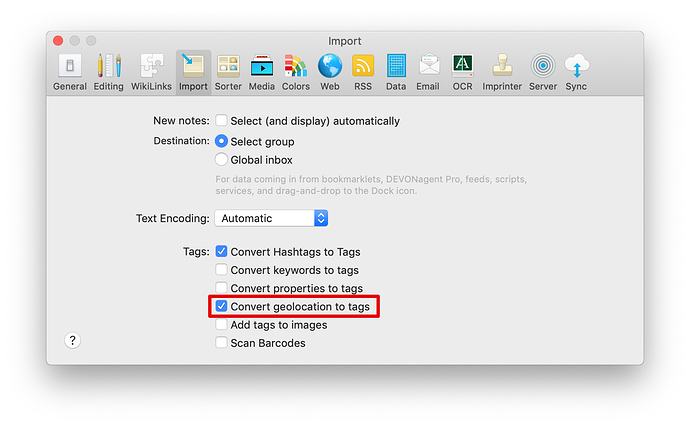
Task: Open the Server preferences pane
Action: point(543,72)
